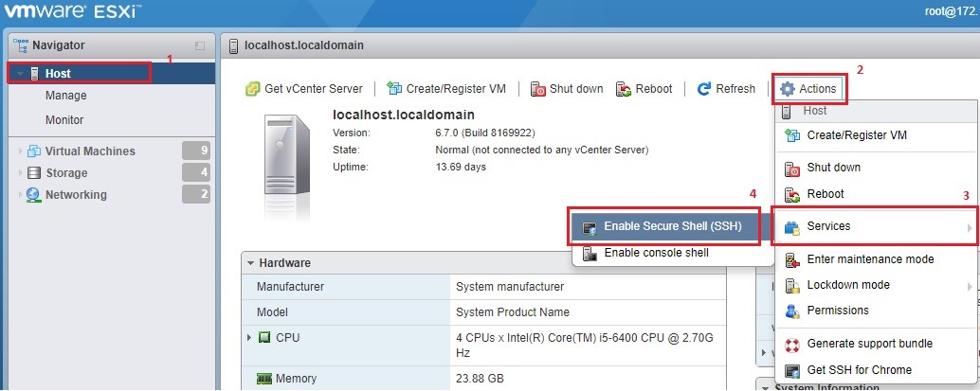Collapse the Hardware section header

(250, 263)
